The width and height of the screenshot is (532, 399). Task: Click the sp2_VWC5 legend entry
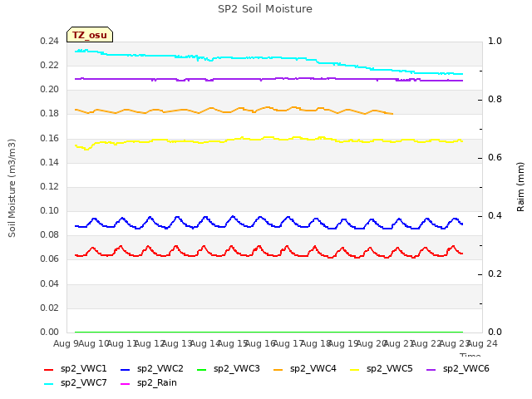382,369
